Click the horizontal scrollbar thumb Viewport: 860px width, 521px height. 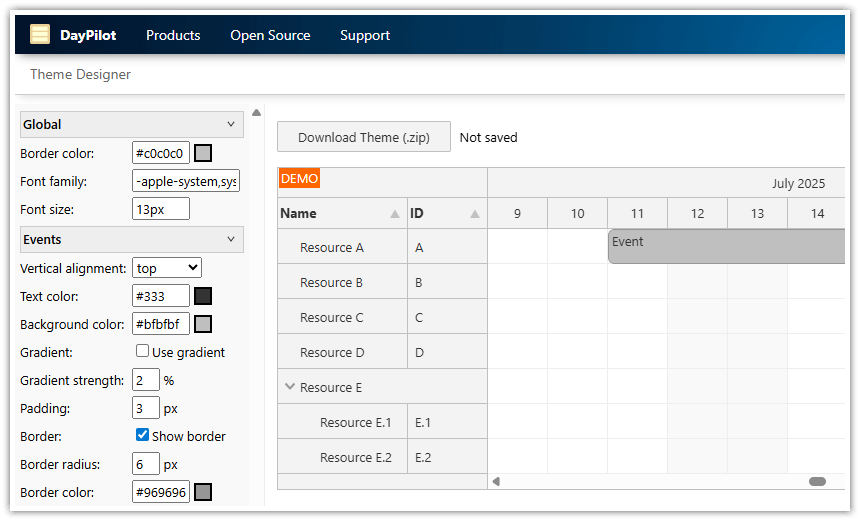coord(817,482)
